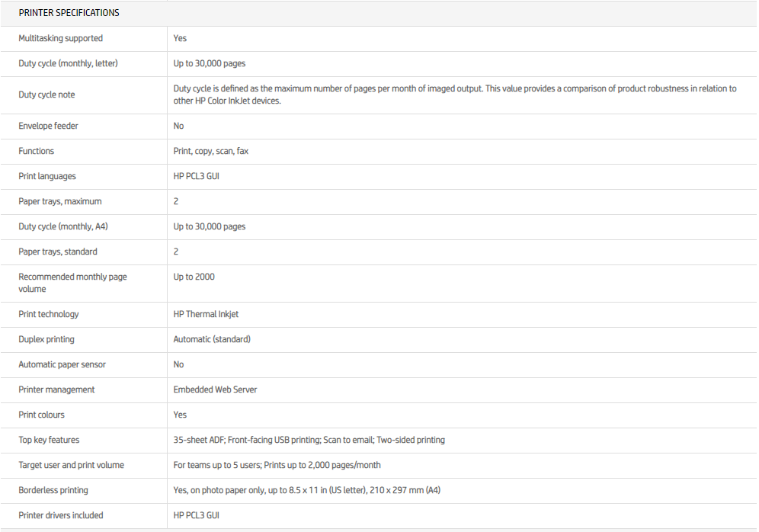Click the Duty cycle (monthly, letter) label
This screenshot has height=532, width=759.
[x=68, y=63]
